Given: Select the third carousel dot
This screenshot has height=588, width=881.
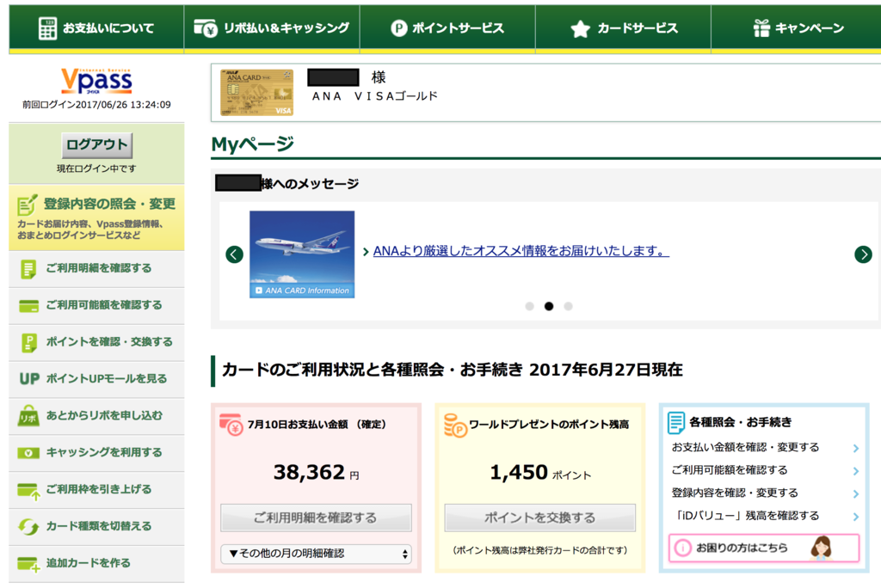Looking at the screenshot, I should click(x=568, y=306).
